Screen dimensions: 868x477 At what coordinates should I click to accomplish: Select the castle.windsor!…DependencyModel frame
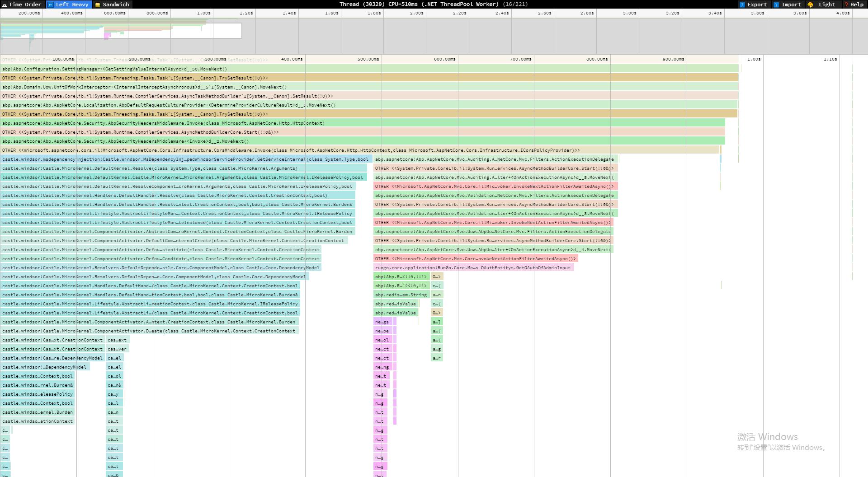coord(45,367)
